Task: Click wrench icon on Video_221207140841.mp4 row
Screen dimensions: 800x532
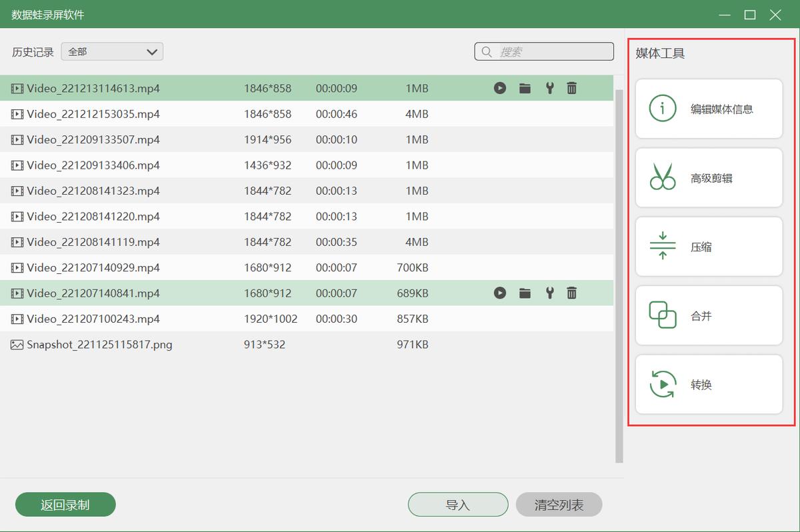Action: (x=549, y=293)
